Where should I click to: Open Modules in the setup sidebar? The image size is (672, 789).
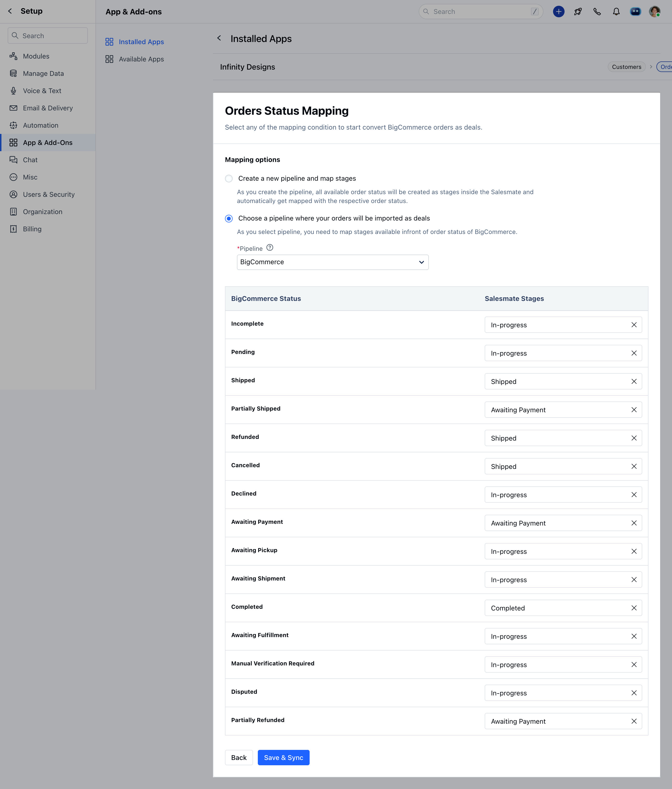pyautogui.click(x=47, y=56)
